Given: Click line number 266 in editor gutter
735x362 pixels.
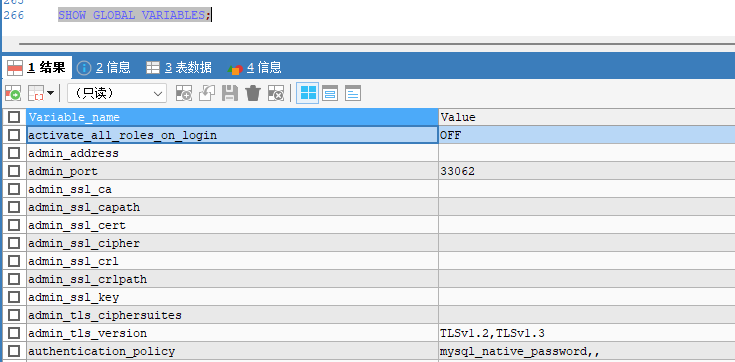Looking at the screenshot, I should coord(14,15).
